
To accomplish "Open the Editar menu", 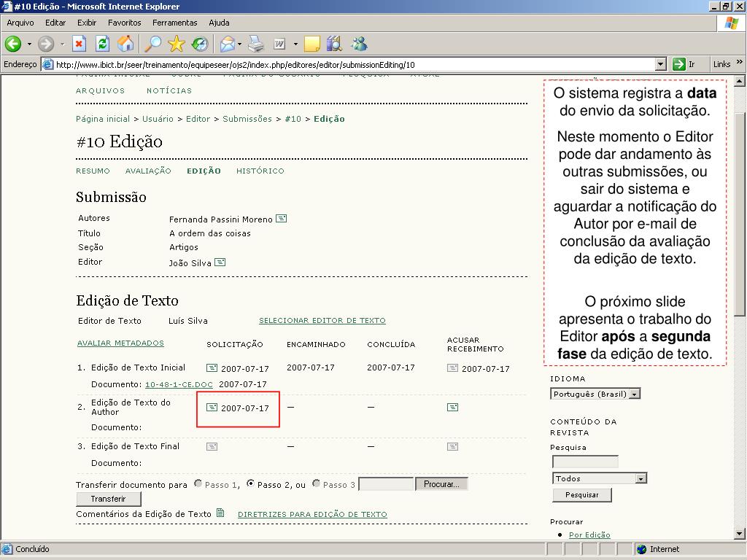I will pyautogui.click(x=55, y=23).
